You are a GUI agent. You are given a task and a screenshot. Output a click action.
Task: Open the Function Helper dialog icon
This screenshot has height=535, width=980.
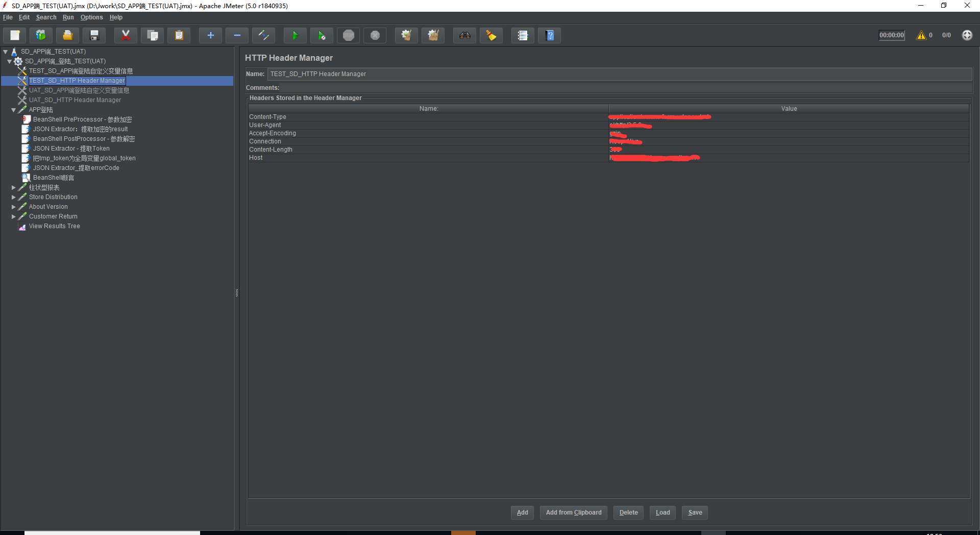pos(523,35)
